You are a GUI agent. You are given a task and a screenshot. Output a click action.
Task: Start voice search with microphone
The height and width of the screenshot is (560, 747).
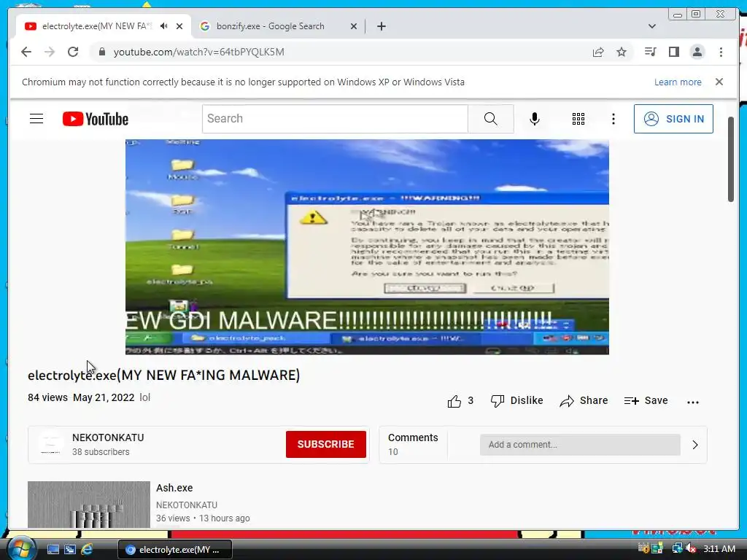point(535,119)
